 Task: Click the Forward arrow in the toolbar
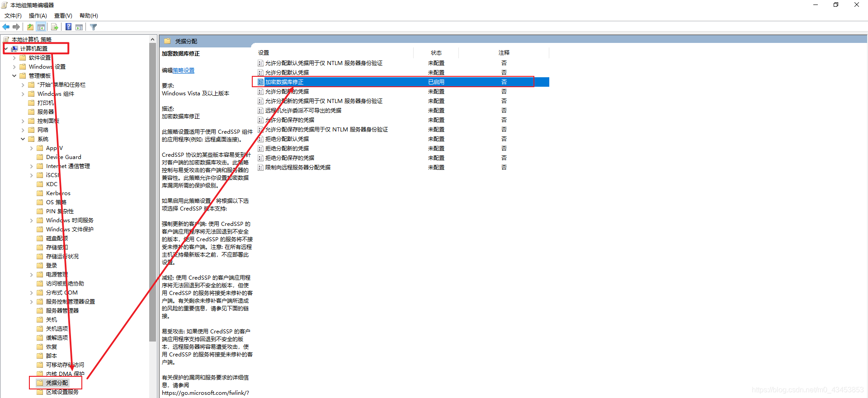pyautogui.click(x=16, y=27)
